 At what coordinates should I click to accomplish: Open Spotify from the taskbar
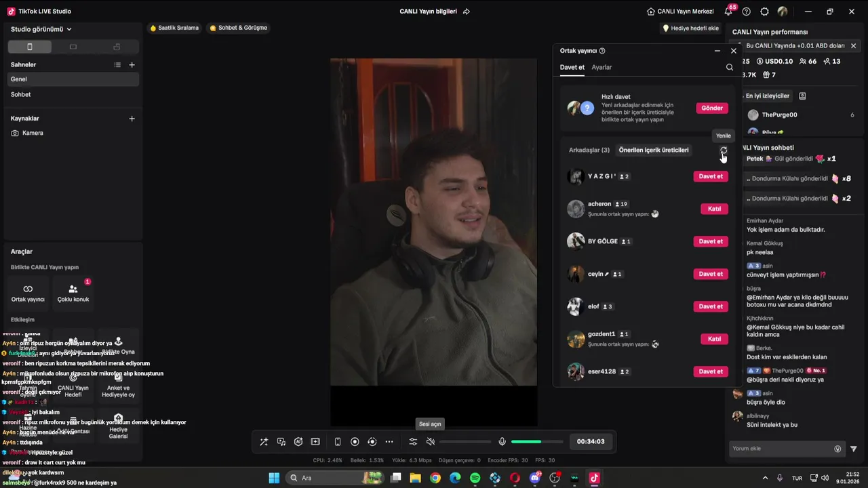[475, 478]
